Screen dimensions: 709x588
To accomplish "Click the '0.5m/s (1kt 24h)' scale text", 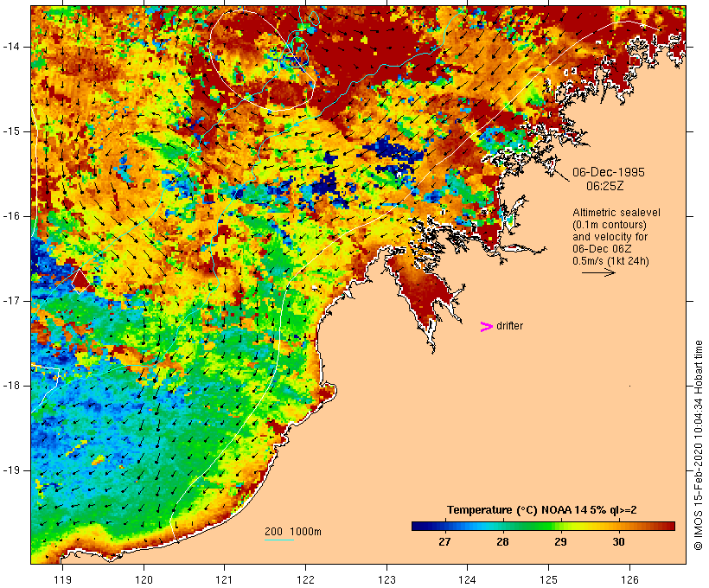I will coord(610,261).
